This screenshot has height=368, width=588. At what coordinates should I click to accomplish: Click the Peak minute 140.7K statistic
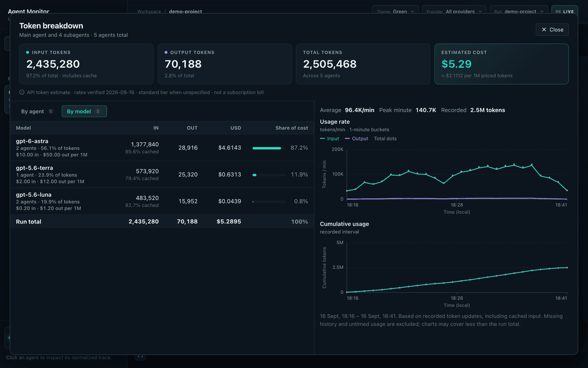click(x=408, y=110)
